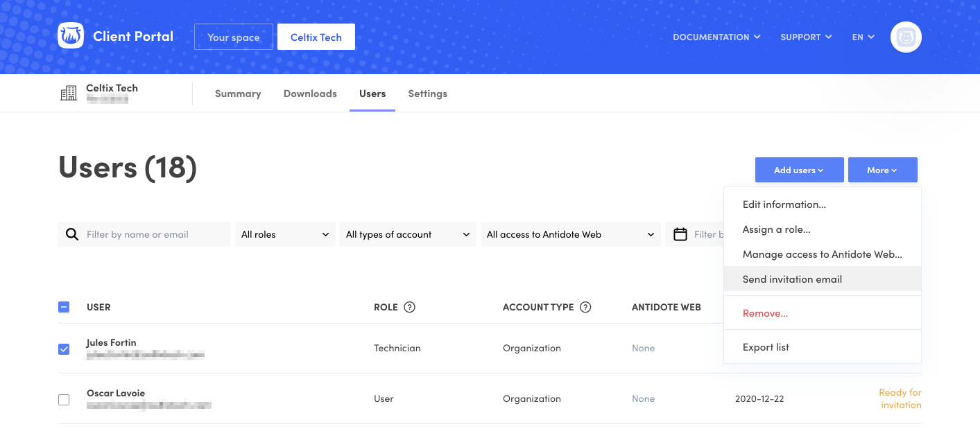Switch to the Summary tab

pyautogui.click(x=238, y=94)
